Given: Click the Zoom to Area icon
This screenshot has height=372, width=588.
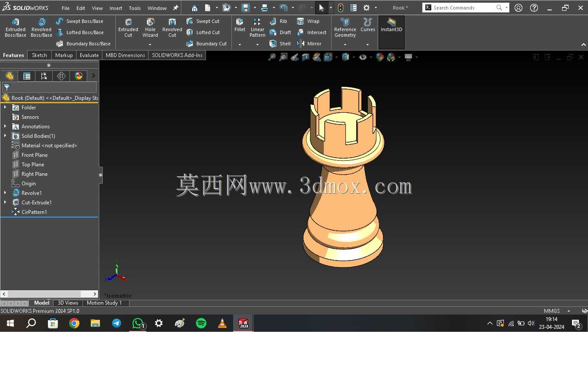Looking at the screenshot, I should point(283,57).
